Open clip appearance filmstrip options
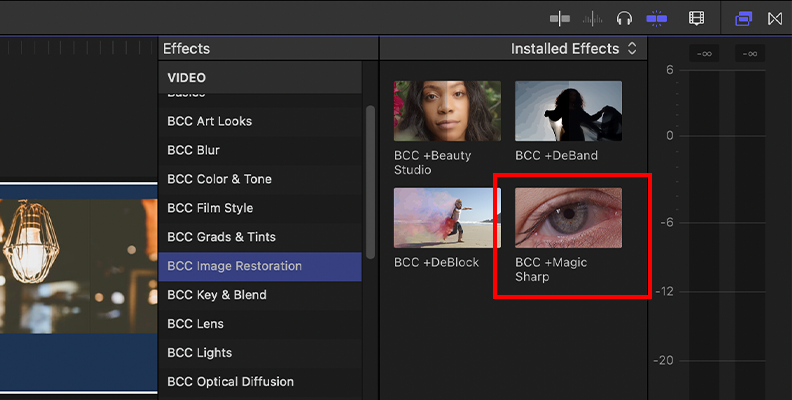The image size is (792, 400). [x=697, y=19]
